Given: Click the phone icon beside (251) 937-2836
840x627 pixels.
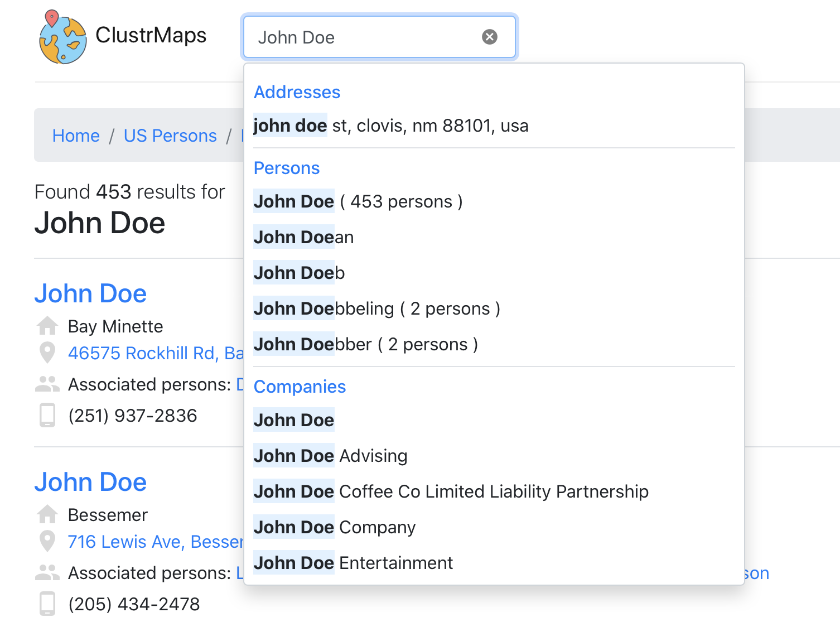Looking at the screenshot, I should pyautogui.click(x=47, y=416).
